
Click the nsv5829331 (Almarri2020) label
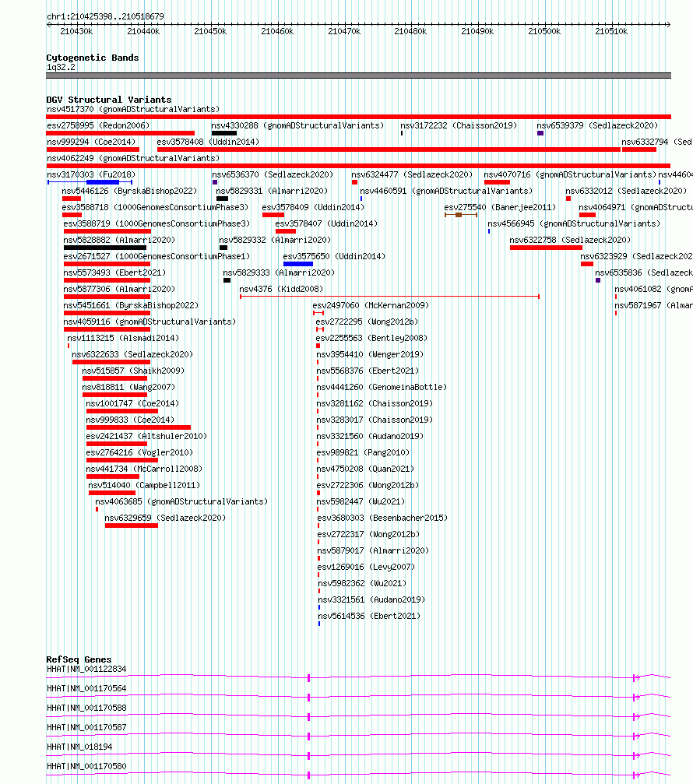[x=272, y=191]
